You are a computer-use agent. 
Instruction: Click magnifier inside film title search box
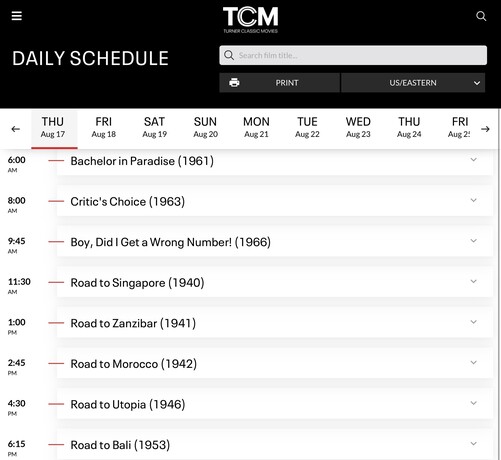[229, 55]
